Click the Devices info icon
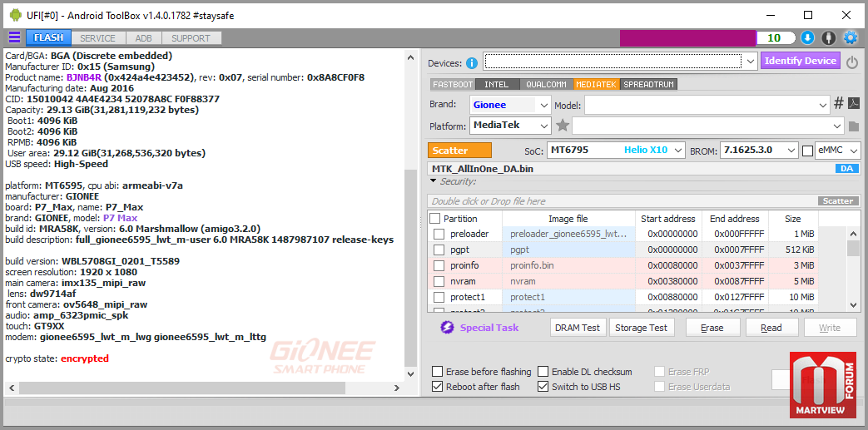Image resolution: width=868 pixels, height=430 pixels. [472, 62]
